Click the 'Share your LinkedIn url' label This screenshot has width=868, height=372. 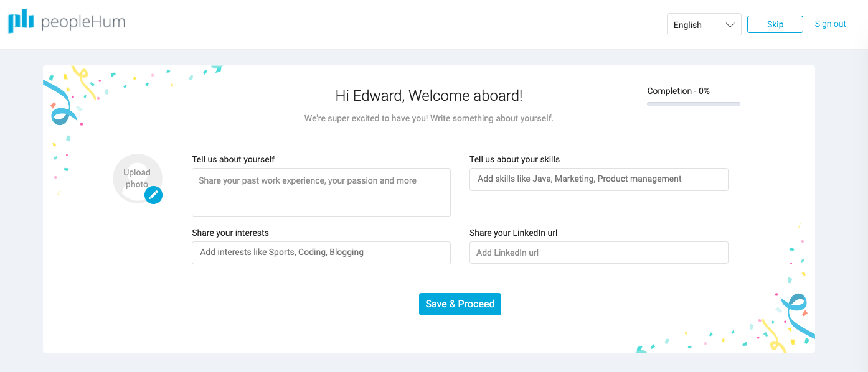[x=513, y=233]
